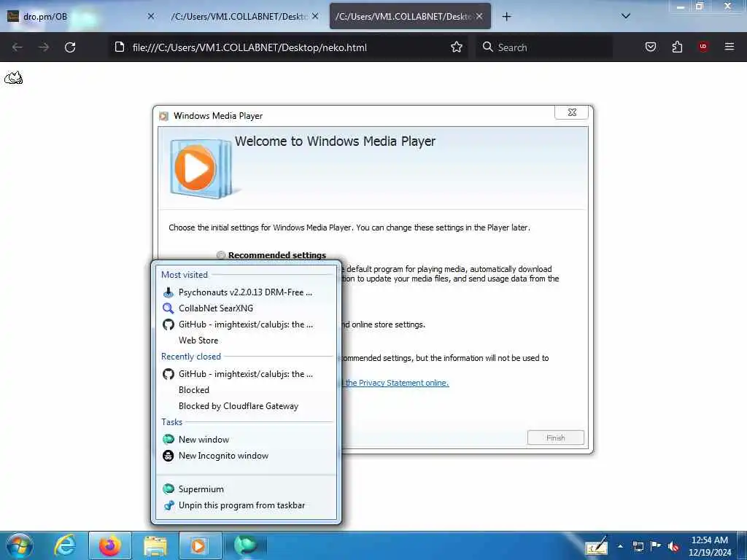Close the active neko.html tab
Screen dimensions: 747x560
(479, 16)
